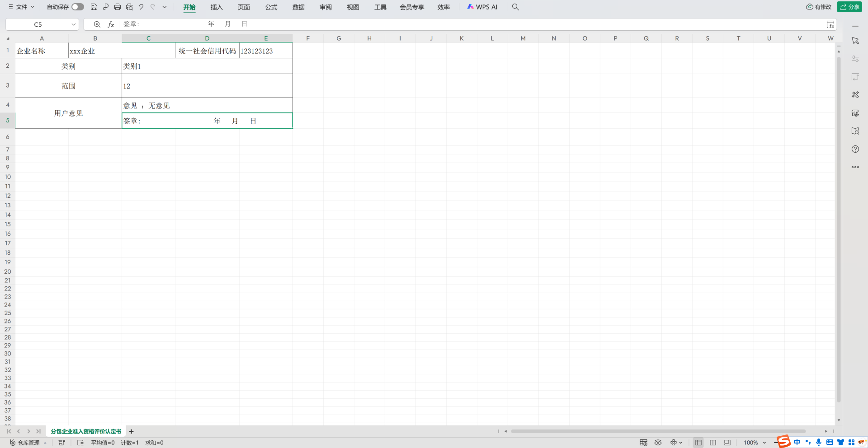Click the name box showing C5

pos(38,24)
